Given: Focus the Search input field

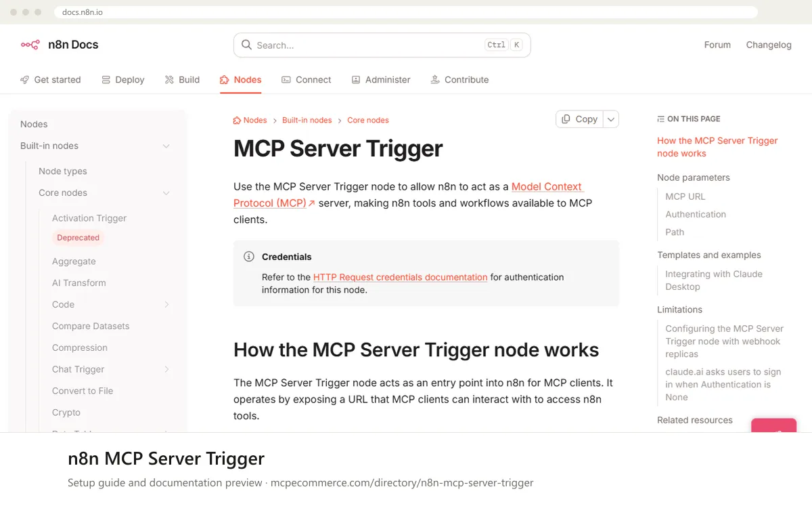Looking at the screenshot, I should [x=382, y=45].
